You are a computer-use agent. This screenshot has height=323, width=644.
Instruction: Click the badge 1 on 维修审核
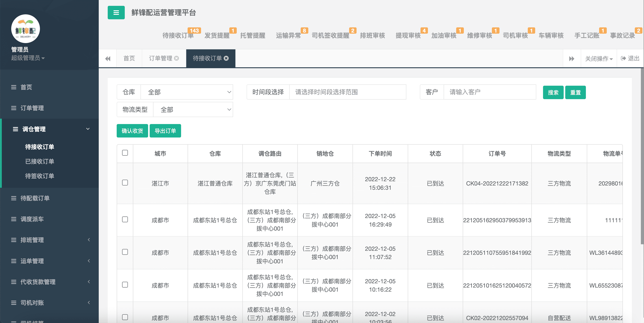(x=495, y=31)
